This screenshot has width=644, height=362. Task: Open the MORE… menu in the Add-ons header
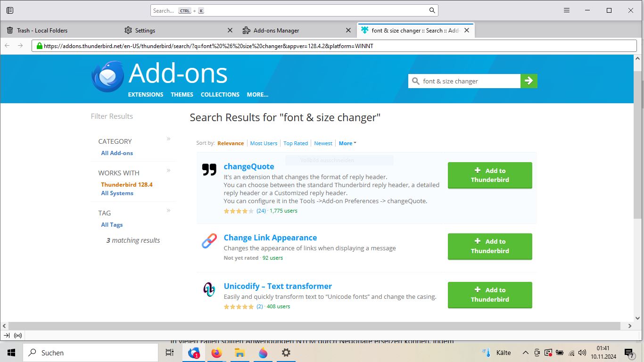(x=257, y=94)
